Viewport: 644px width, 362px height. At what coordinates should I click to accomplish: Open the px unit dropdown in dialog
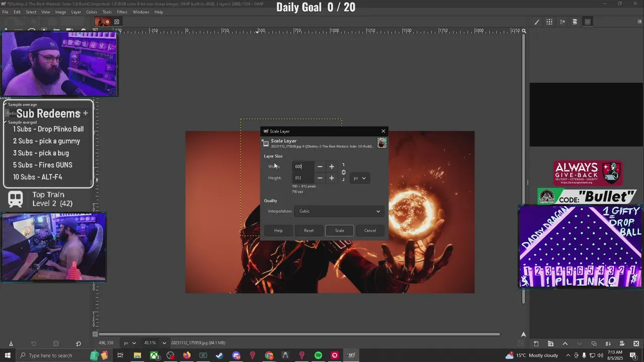pos(360,178)
